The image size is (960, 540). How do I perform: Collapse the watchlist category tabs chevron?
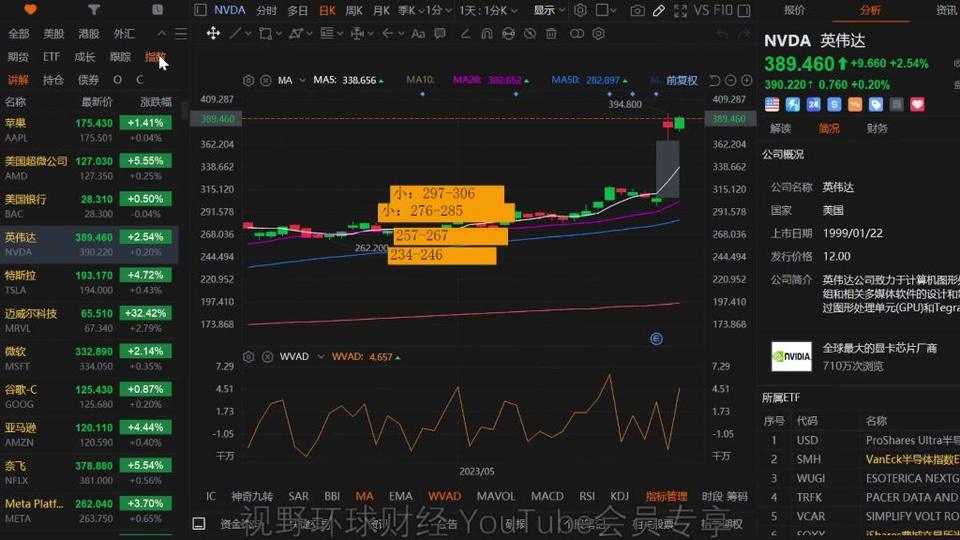162,34
